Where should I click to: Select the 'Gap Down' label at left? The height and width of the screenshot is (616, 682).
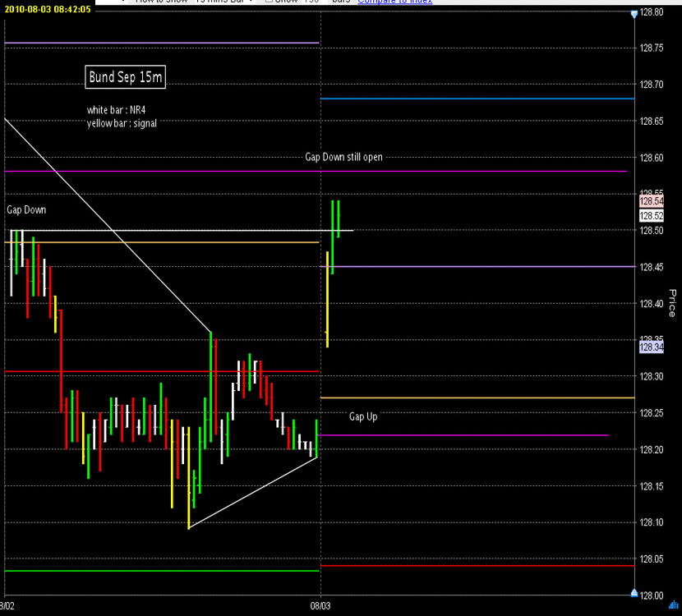(x=26, y=210)
